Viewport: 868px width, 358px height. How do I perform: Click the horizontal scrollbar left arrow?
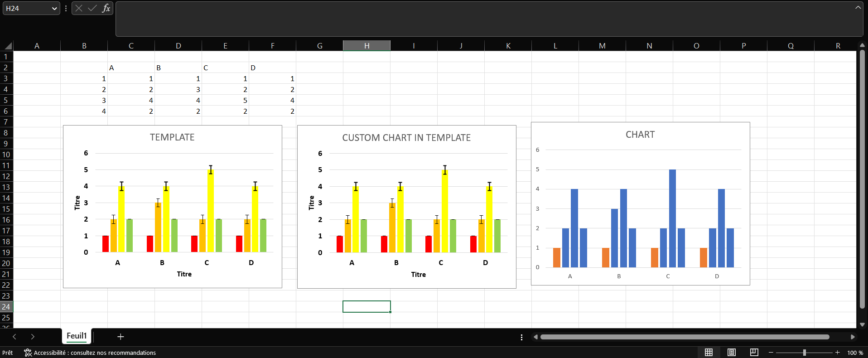pyautogui.click(x=535, y=337)
